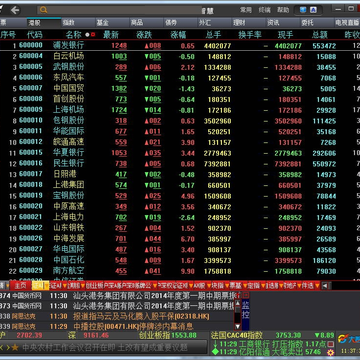Screen dimensions: 360x360
Task: Select the 武钢股份 stock name
Action: point(69,67)
